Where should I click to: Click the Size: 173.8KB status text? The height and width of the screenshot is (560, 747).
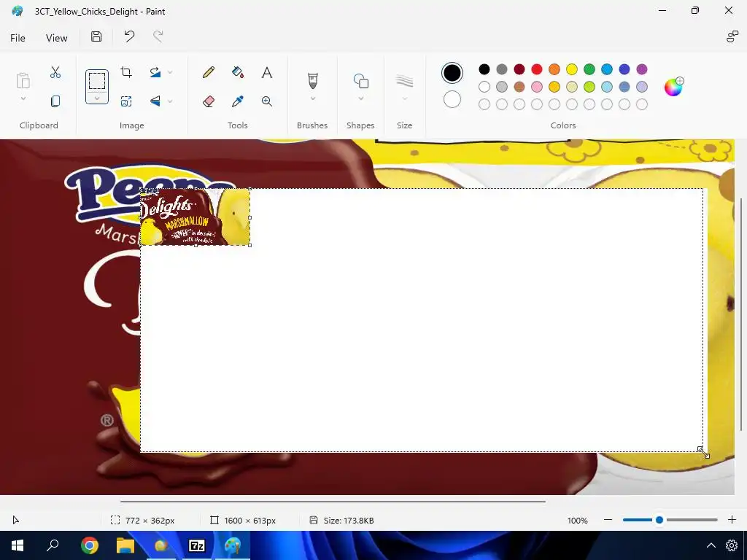[349, 521]
